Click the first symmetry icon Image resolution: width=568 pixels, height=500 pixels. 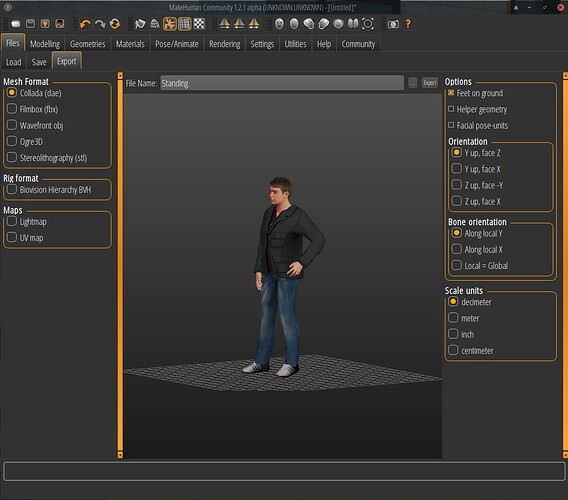225,24
